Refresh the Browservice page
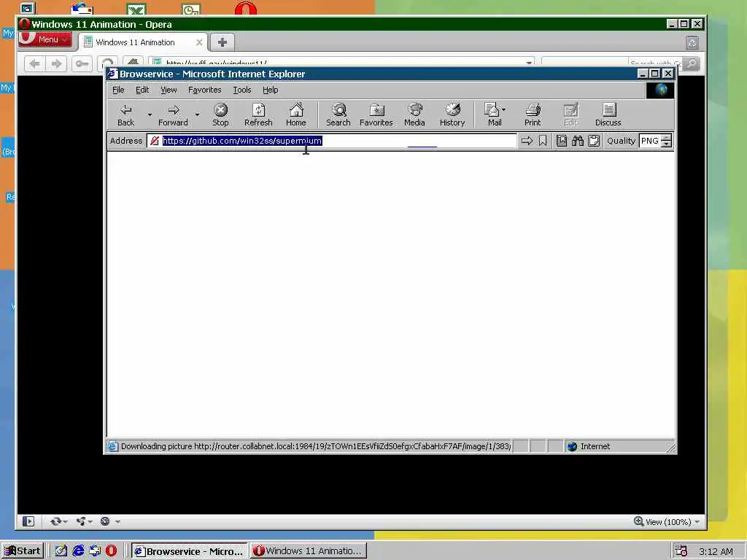 click(x=258, y=114)
